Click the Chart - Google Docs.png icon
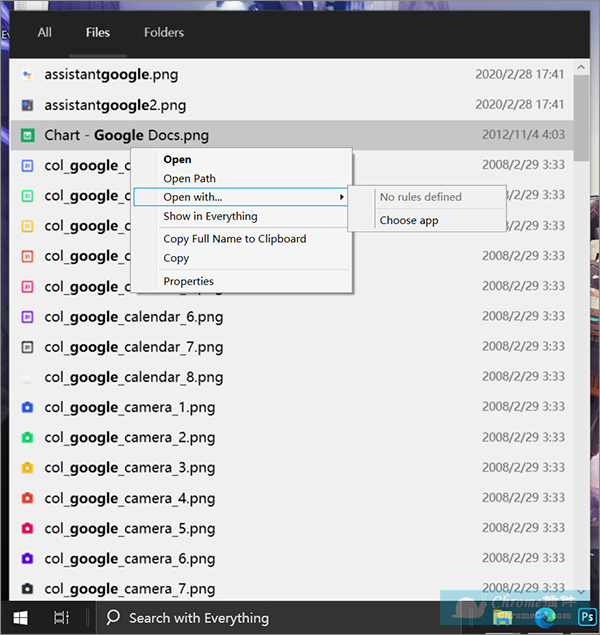Viewport: 600px width, 635px height. [28, 135]
